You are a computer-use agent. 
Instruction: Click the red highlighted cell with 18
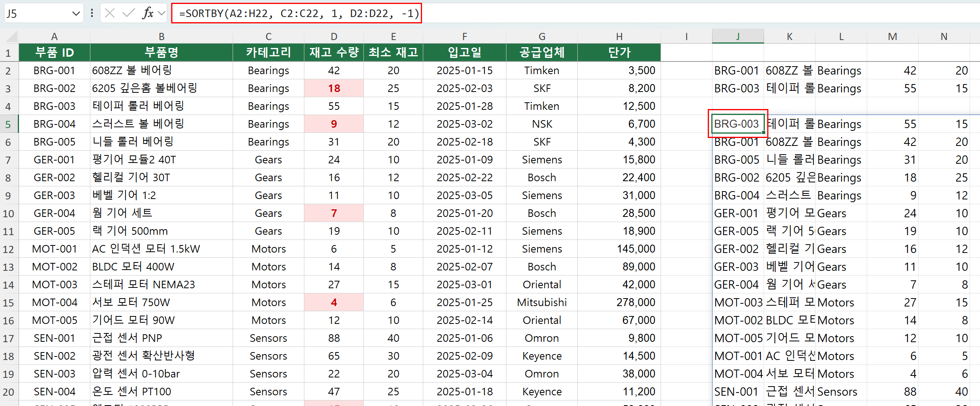pos(334,88)
